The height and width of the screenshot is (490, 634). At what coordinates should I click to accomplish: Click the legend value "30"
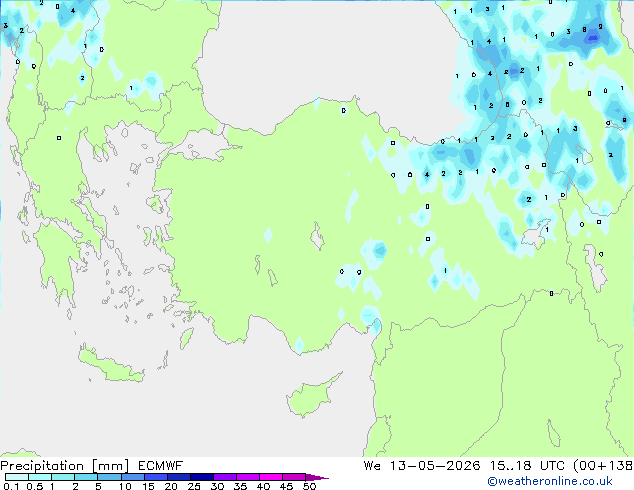point(217,486)
